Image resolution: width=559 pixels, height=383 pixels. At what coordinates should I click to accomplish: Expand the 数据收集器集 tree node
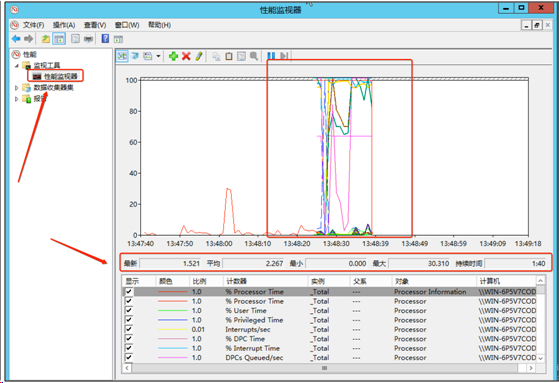16,88
